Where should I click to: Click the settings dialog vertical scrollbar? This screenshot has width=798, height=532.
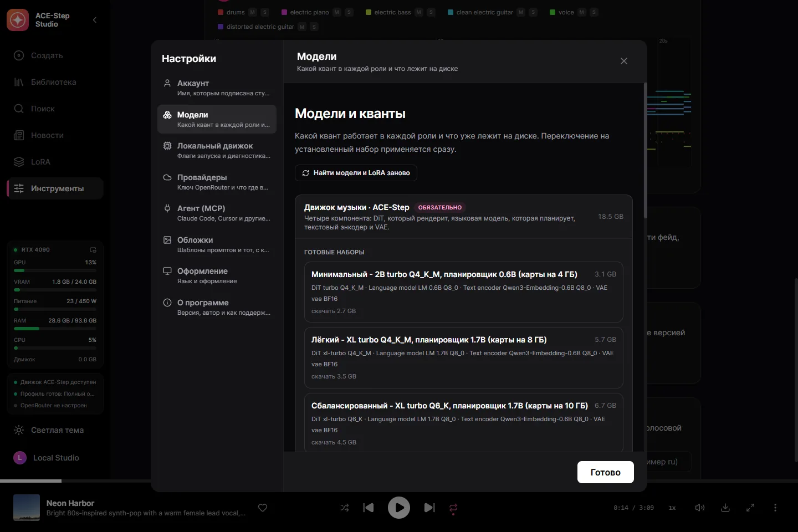tap(645, 151)
